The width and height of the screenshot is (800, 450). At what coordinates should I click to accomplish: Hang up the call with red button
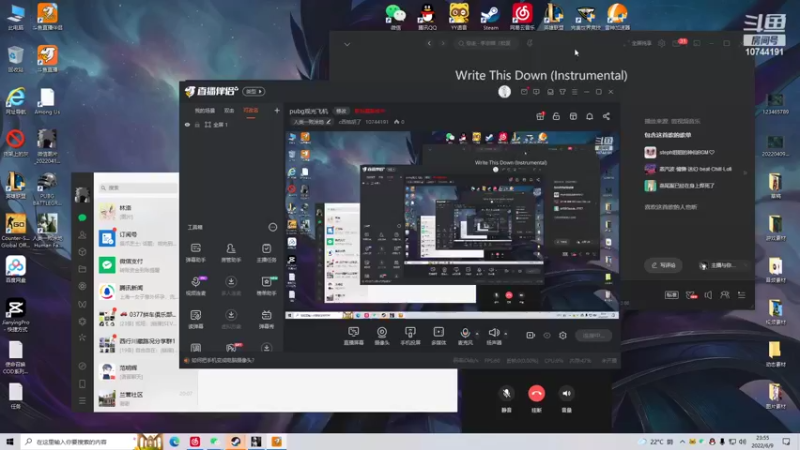[536, 393]
